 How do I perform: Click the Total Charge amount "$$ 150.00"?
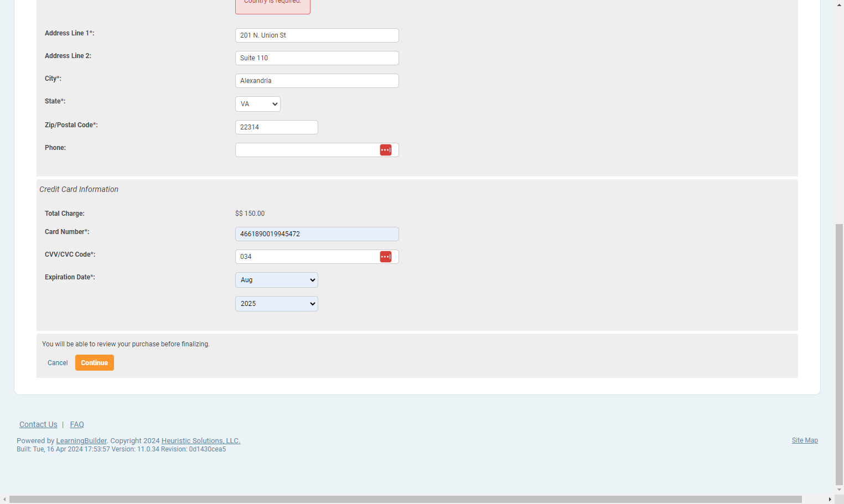250,214
